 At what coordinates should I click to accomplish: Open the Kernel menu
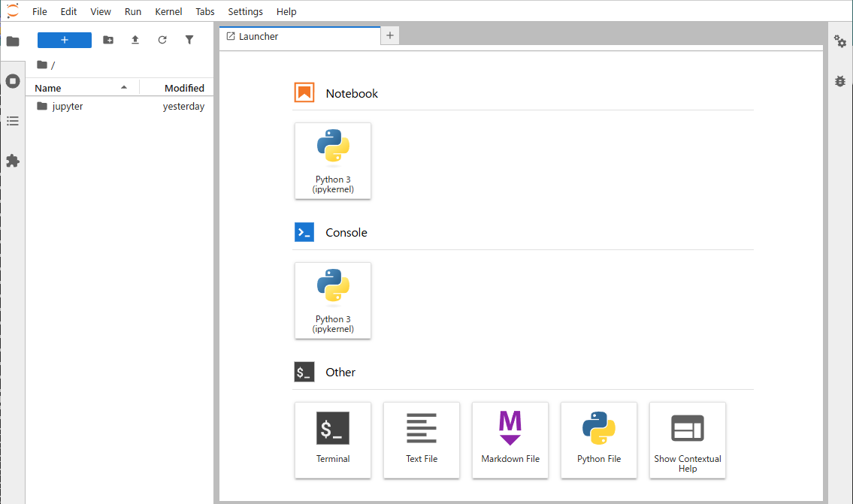(x=168, y=11)
